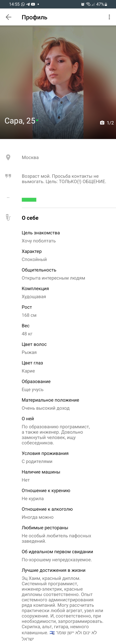Screen dimensions: 116x644
Task: Tap the Telegram notification icon
Action: (28, 4)
